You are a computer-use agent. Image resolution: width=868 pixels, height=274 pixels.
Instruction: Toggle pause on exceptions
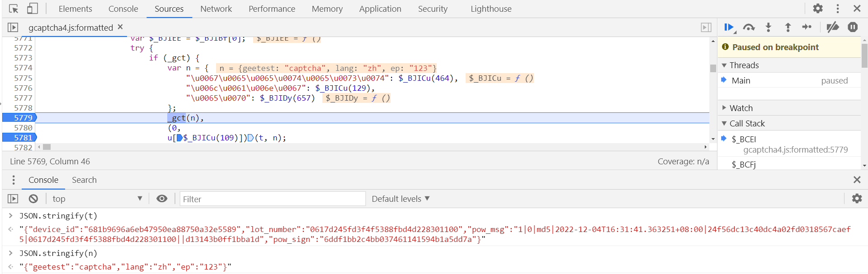[x=853, y=28]
